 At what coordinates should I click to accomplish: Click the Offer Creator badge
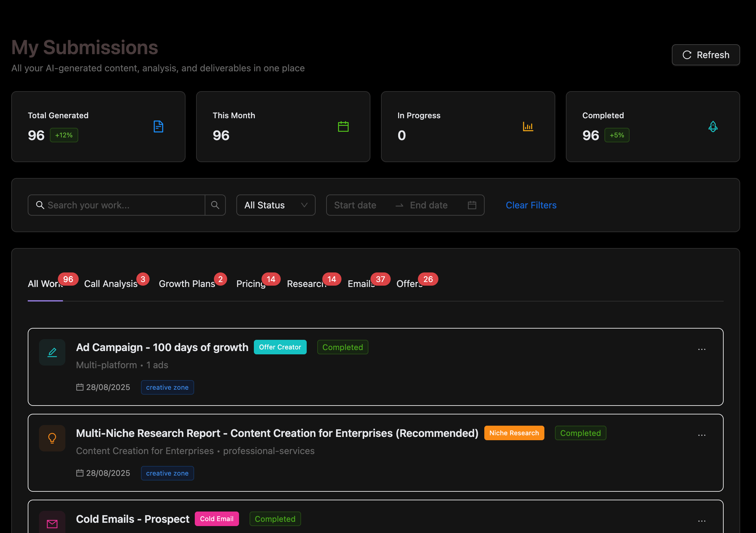coord(280,347)
